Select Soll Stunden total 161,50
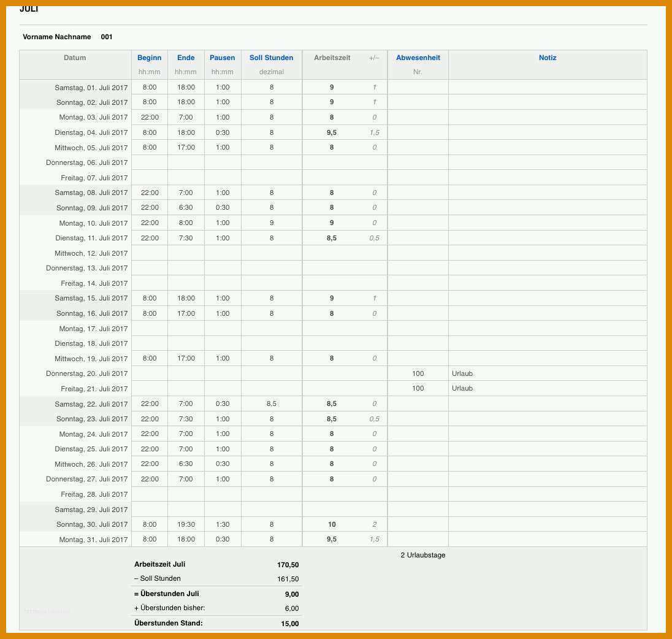Viewport: 672px width, 639px height. [x=288, y=579]
